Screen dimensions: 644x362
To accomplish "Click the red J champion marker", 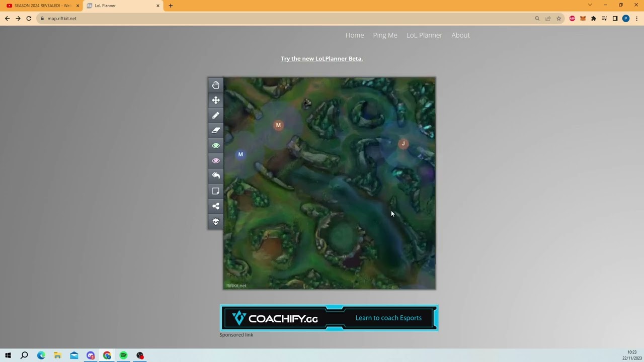I will (403, 144).
